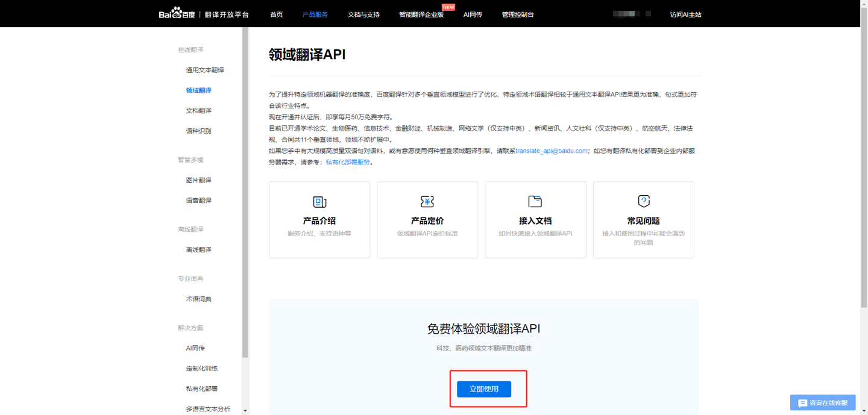Click the Baidu logo in the header
The width and height of the screenshot is (868, 415).
177,13
